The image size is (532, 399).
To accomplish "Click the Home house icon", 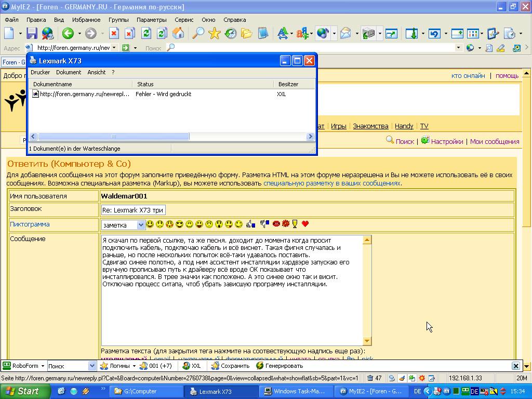I will 179,33.
